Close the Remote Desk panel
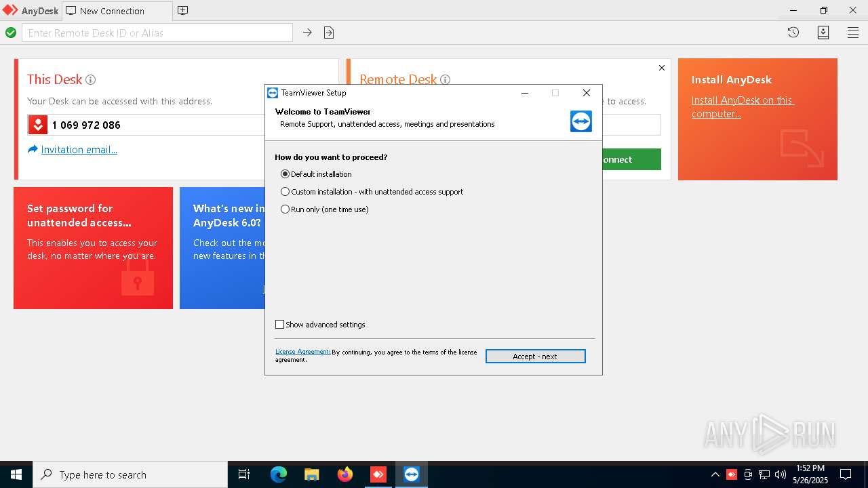Screen dimensions: 868x488 (x=662, y=68)
